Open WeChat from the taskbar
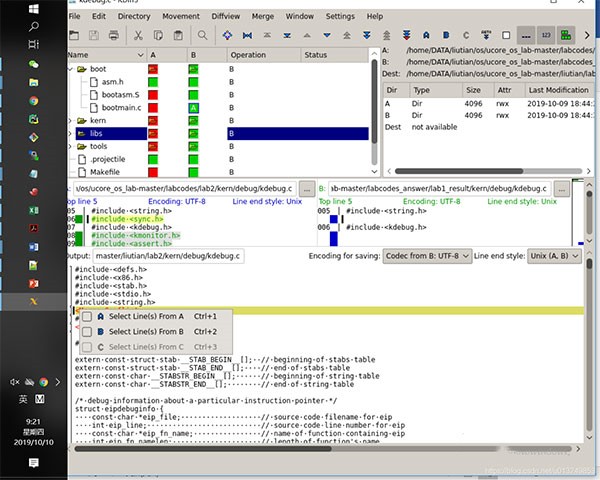The height and width of the screenshot is (480, 600). tap(34, 64)
